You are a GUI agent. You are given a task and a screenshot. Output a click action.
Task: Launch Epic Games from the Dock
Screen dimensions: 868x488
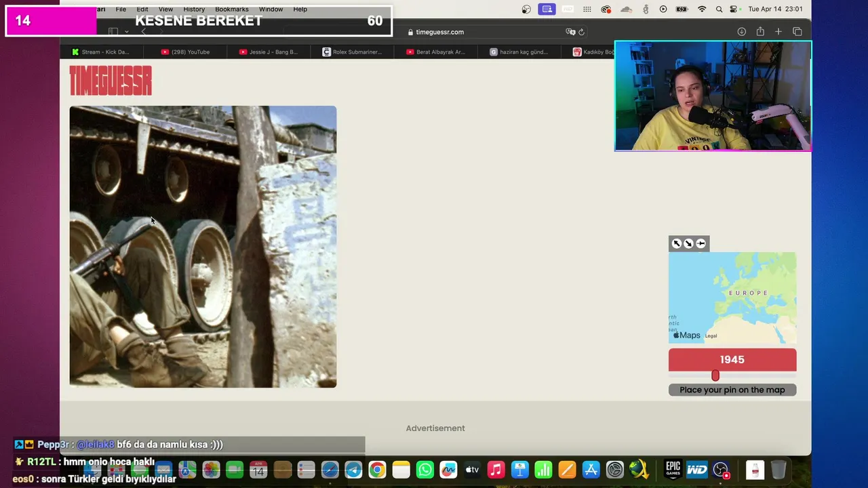(x=673, y=470)
